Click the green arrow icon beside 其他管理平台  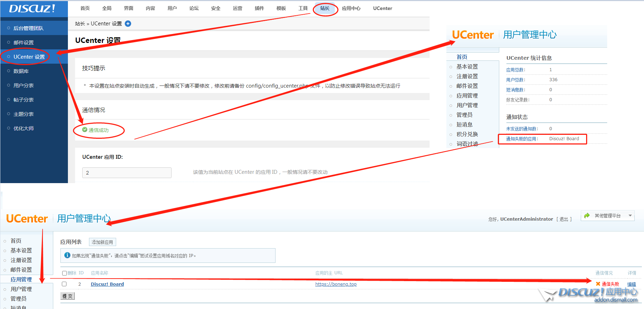tap(587, 216)
